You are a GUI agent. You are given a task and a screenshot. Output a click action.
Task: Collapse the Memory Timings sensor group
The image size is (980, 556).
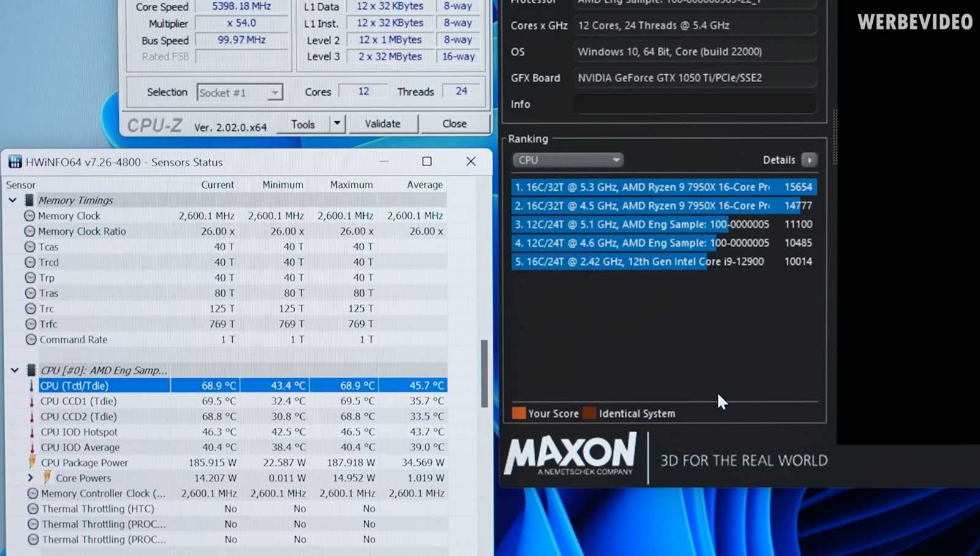coord(13,200)
